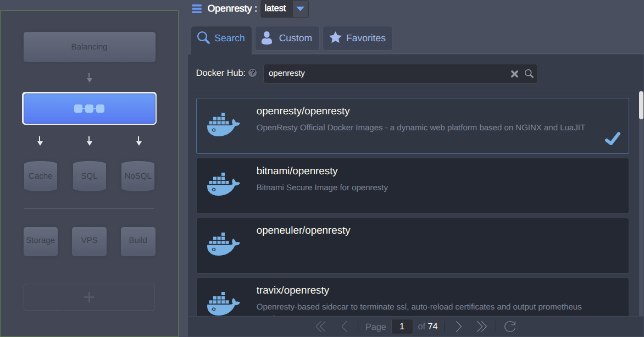Click the page number input field
The image size is (644, 337).
click(402, 326)
